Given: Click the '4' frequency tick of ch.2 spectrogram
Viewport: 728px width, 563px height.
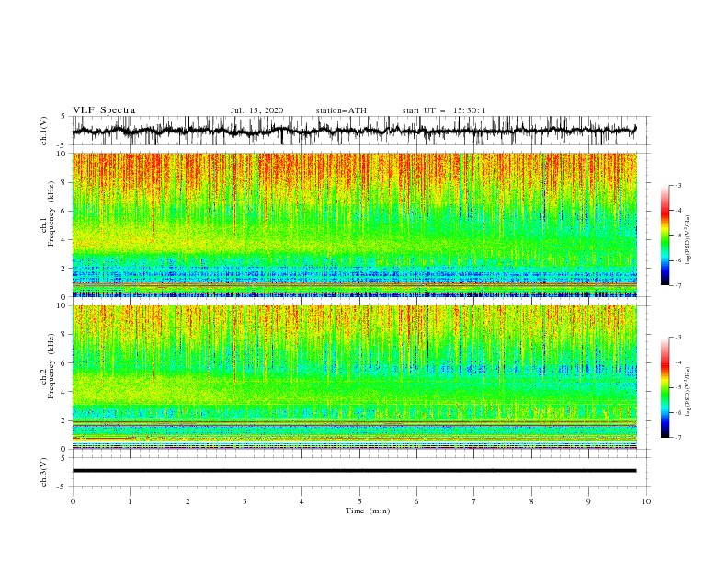Looking at the screenshot, I should [x=64, y=392].
